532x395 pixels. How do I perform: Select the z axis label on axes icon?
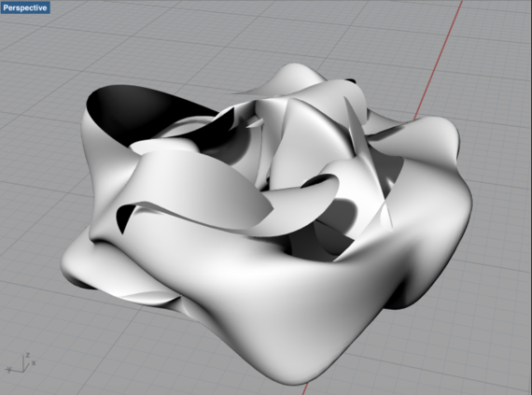28,355
